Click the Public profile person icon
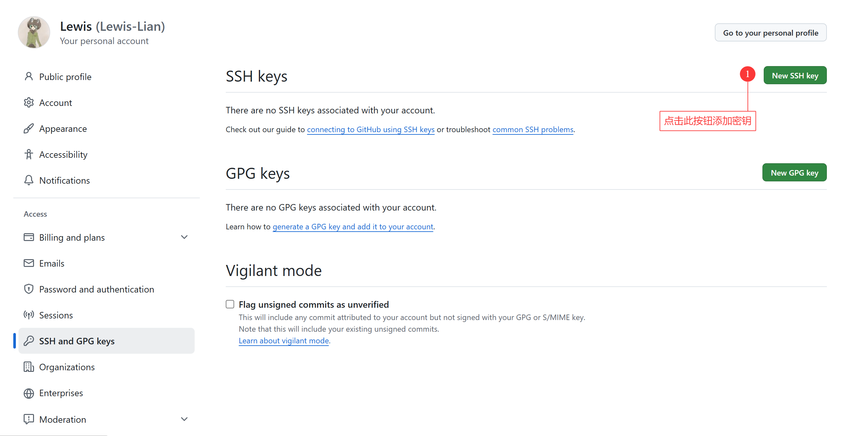 (x=29, y=76)
